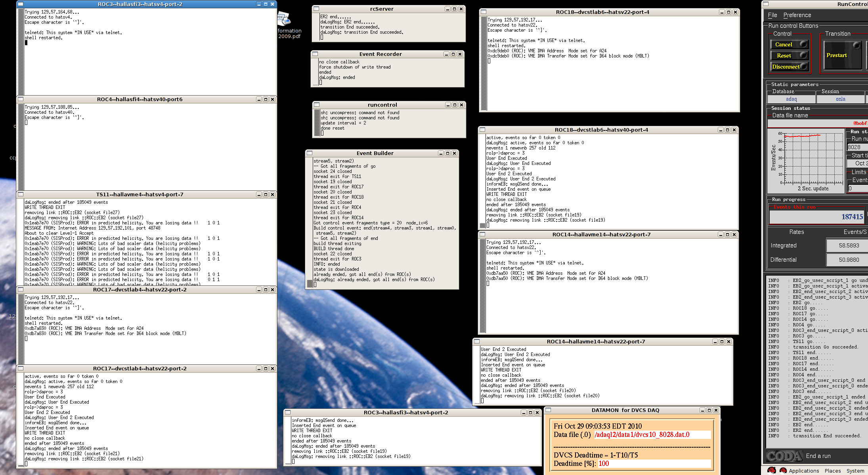Viewport: 868px width, 475px height.
Task: Click the Disconnect control button
Action: coord(789,67)
